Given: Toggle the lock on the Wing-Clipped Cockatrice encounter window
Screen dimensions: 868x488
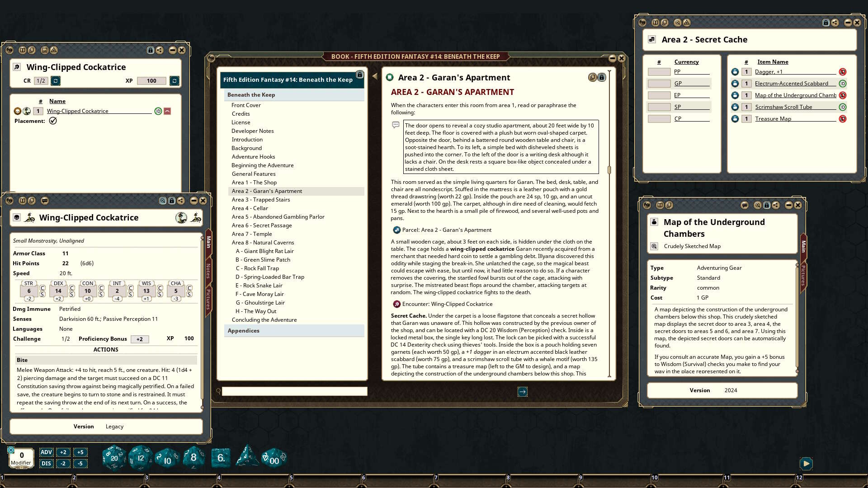Looking at the screenshot, I should point(151,50).
